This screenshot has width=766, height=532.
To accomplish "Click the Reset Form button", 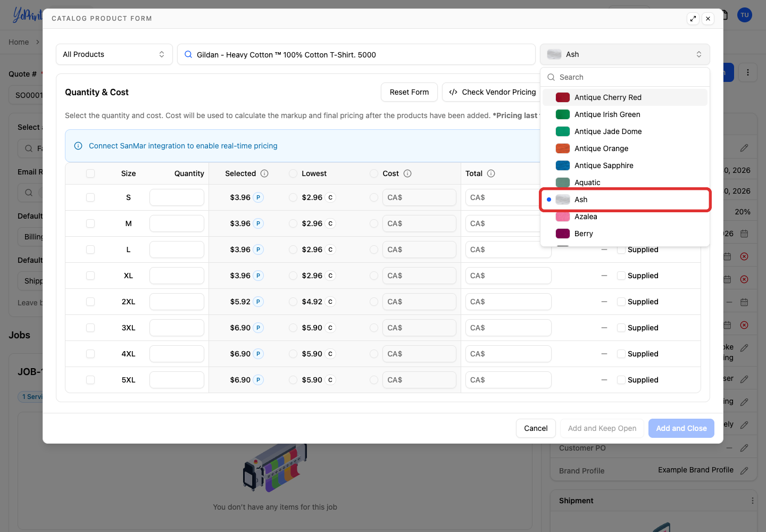I will pyautogui.click(x=409, y=92).
